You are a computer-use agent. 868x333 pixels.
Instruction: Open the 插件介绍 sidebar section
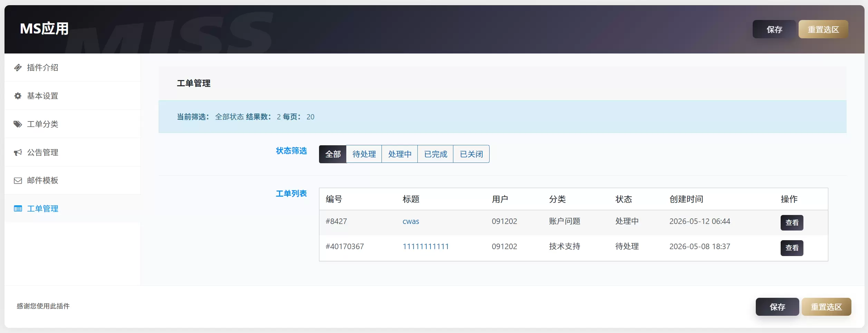[73, 68]
